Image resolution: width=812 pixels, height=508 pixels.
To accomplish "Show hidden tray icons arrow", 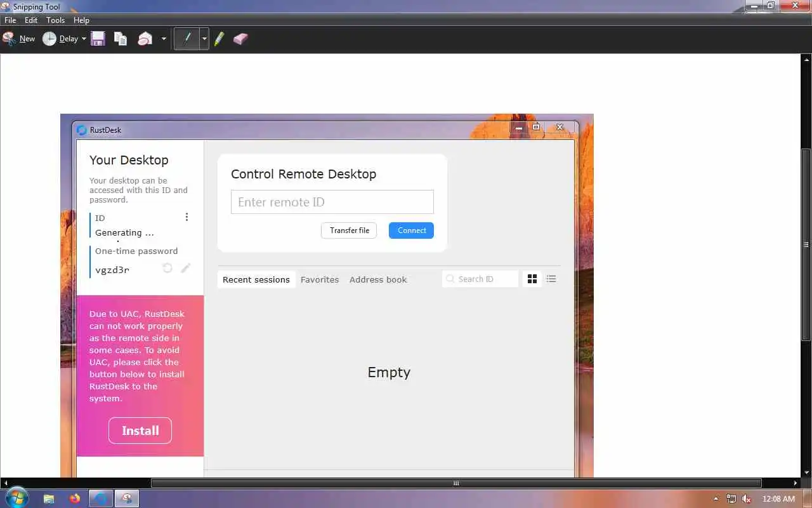I will pyautogui.click(x=716, y=499).
